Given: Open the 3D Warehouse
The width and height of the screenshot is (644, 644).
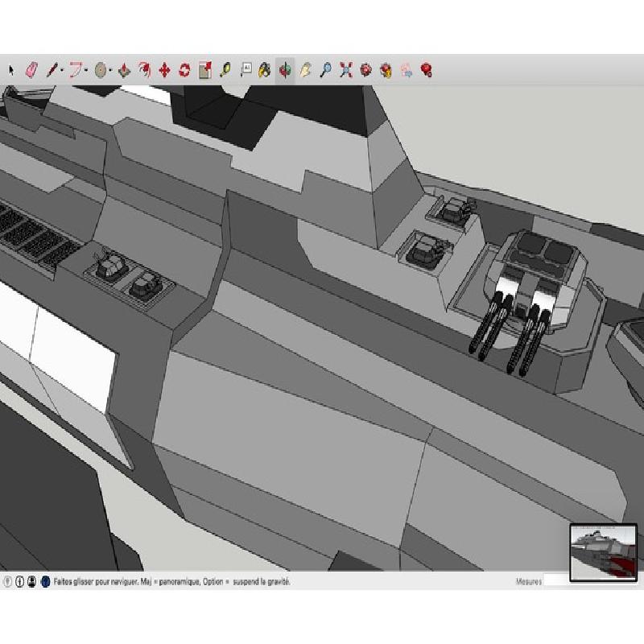Looking at the screenshot, I should click(x=366, y=70).
